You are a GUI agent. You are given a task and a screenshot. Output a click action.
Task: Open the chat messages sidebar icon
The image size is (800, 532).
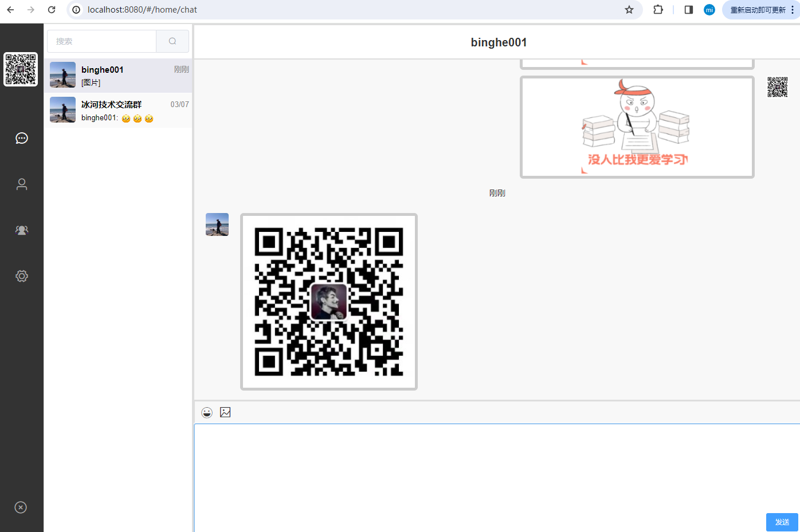[22, 138]
